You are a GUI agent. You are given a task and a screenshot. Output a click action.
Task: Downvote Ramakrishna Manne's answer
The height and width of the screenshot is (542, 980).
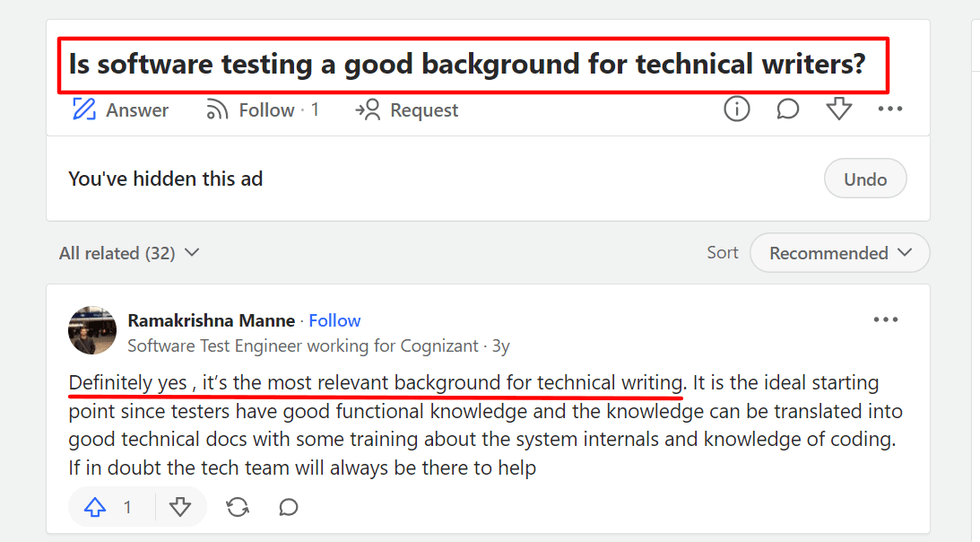(181, 507)
